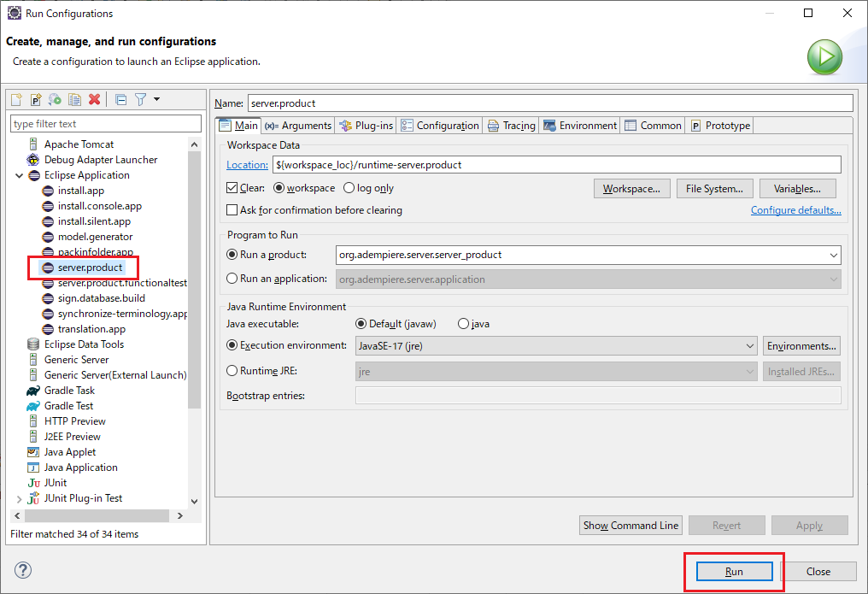Screen dimensions: 868x594
Task: Choose Execution environment radio button
Action: point(232,345)
